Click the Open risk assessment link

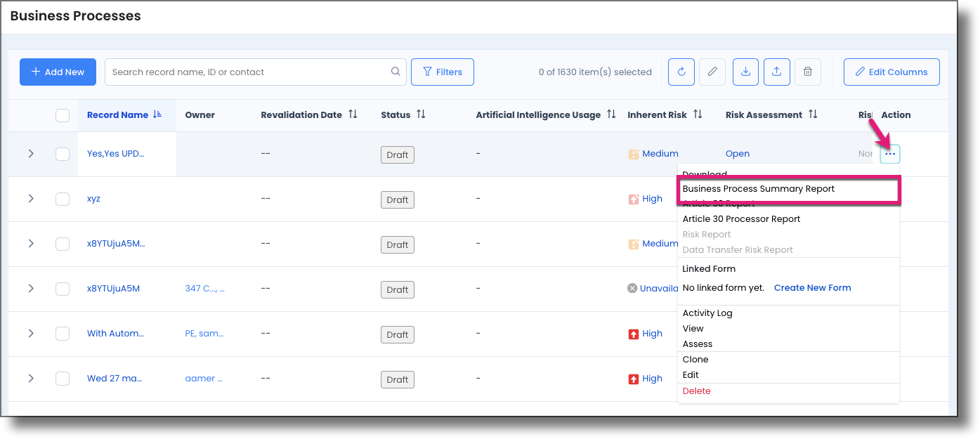[738, 154]
